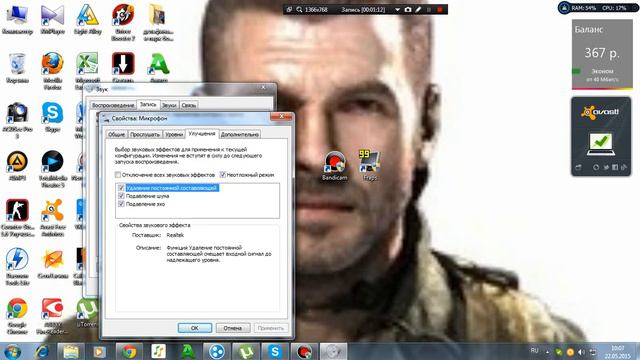Switch to Chrome on the taskbar
The height and width of the screenshot is (360, 640).
[129, 351]
